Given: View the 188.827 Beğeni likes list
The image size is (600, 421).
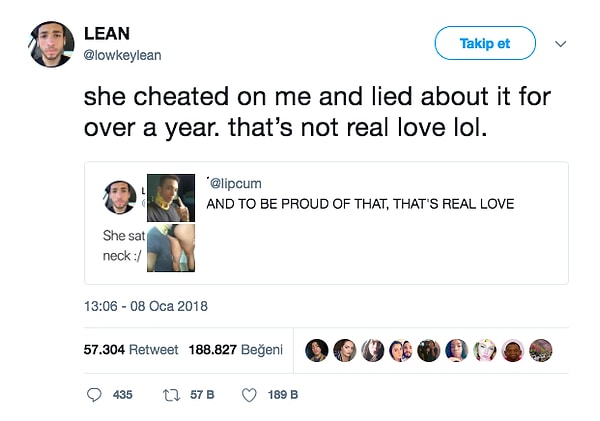Looking at the screenshot, I should coord(235,350).
